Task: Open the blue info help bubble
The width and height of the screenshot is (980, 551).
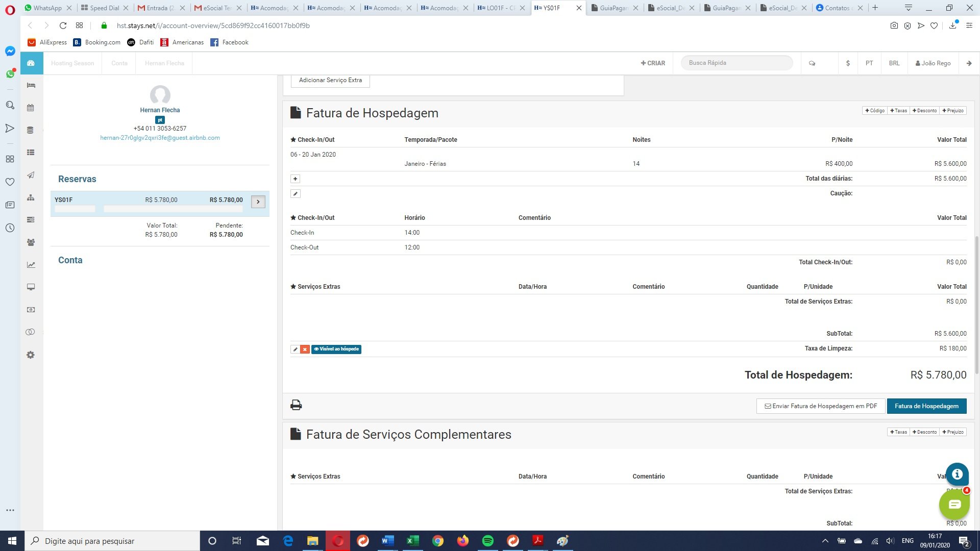Action: (x=957, y=474)
